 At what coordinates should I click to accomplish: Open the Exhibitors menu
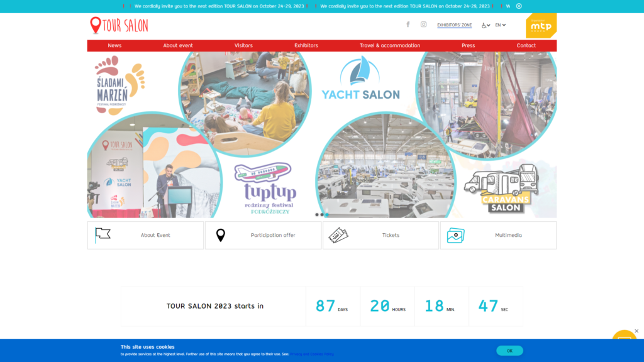tap(306, 45)
